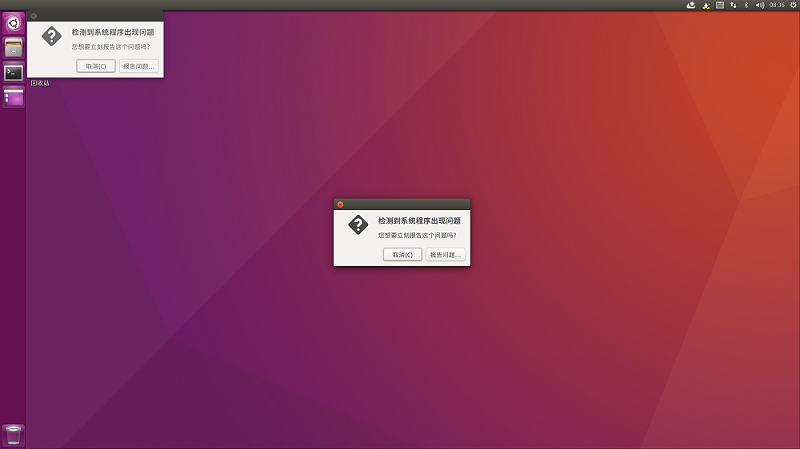Open the Terminal from the launcher
Screen dimensions: 800x449
point(13,72)
